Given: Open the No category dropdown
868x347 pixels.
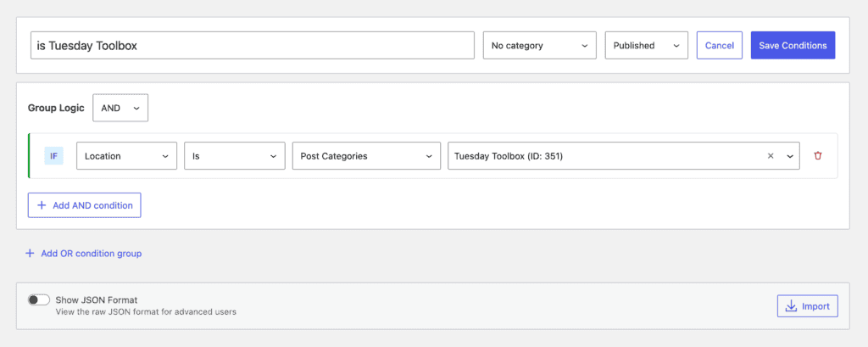Looking at the screenshot, I should (539, 46).
